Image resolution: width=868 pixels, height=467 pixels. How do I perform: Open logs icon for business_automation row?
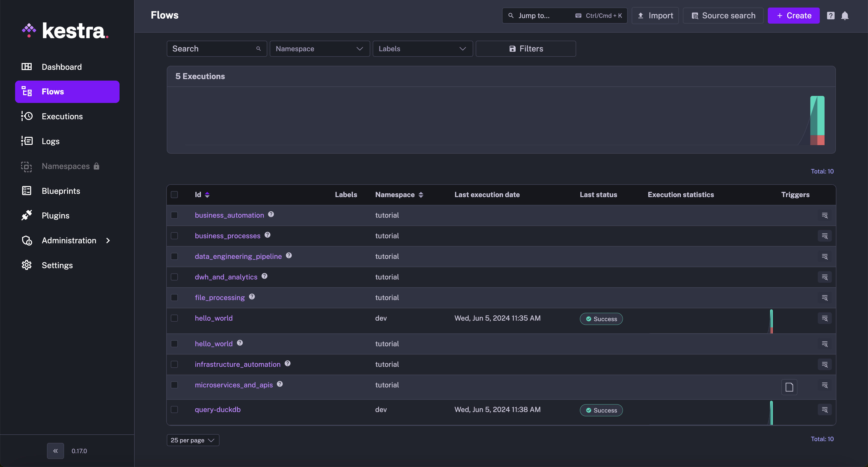tap(825, 215)
